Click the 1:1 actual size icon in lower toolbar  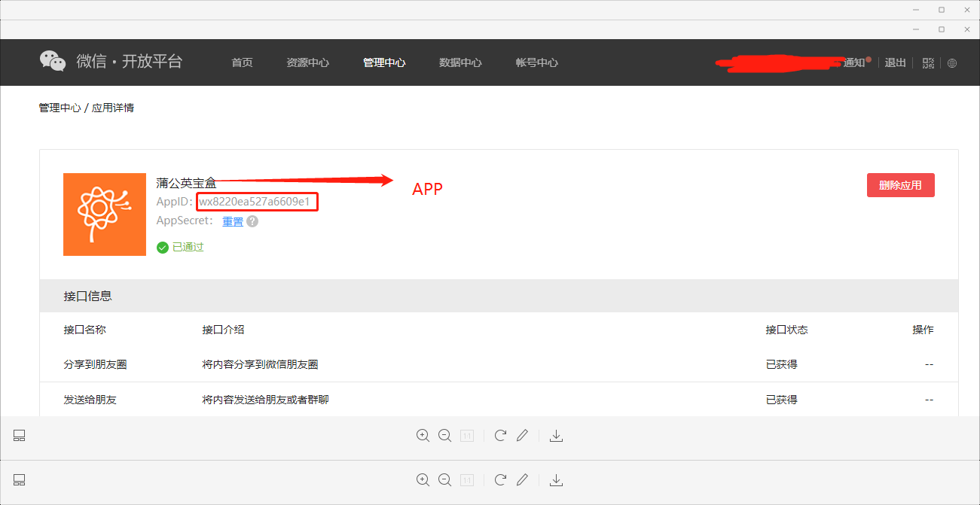coord(467,480)
